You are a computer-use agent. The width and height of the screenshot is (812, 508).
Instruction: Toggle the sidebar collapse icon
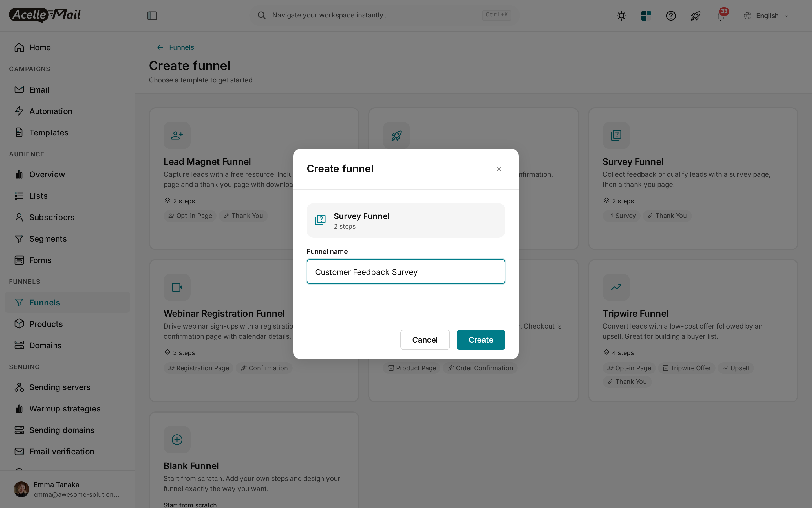(152, 16)
